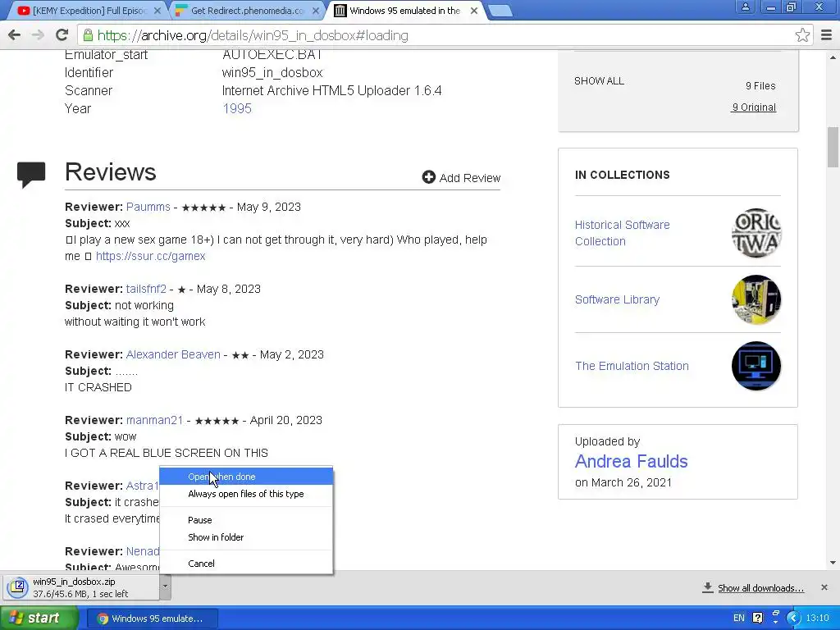The width and height of the screenshot is (840, 630).
Task: Toggle the download item dropdown arrow
Action: coord(165,587)
